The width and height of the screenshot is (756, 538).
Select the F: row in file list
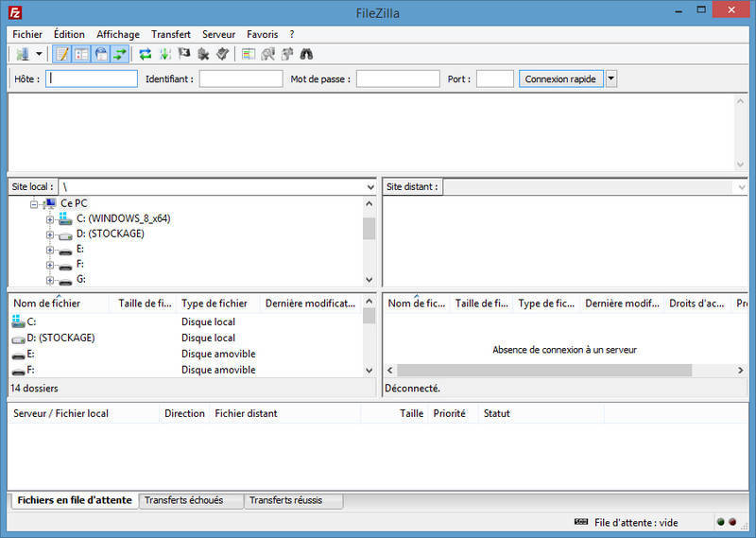pyautogui.click(x=185, y=370)
